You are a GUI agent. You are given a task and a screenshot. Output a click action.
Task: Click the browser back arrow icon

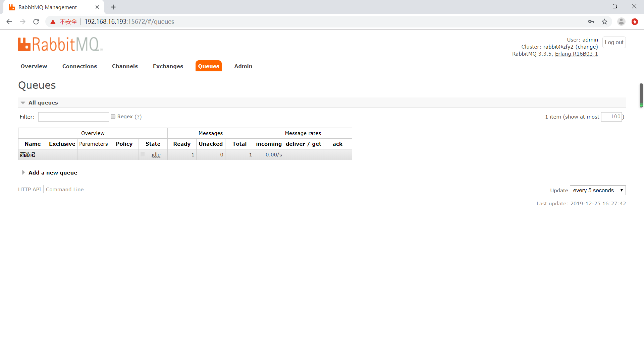click(x=9, y=22)
